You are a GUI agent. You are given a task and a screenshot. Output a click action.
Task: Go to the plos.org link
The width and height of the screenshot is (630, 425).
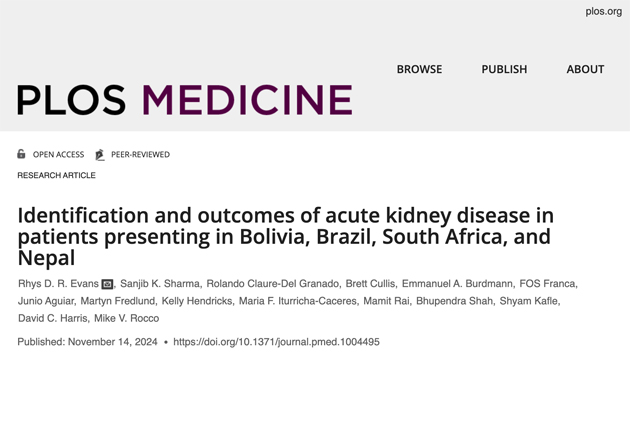click(x=603, y=12)
